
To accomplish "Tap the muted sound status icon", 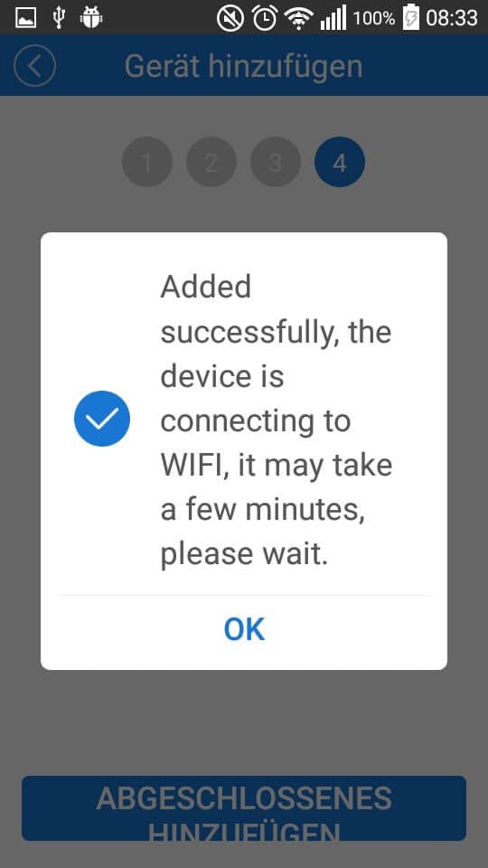I will pyautogui.click(x=230, y=18).
